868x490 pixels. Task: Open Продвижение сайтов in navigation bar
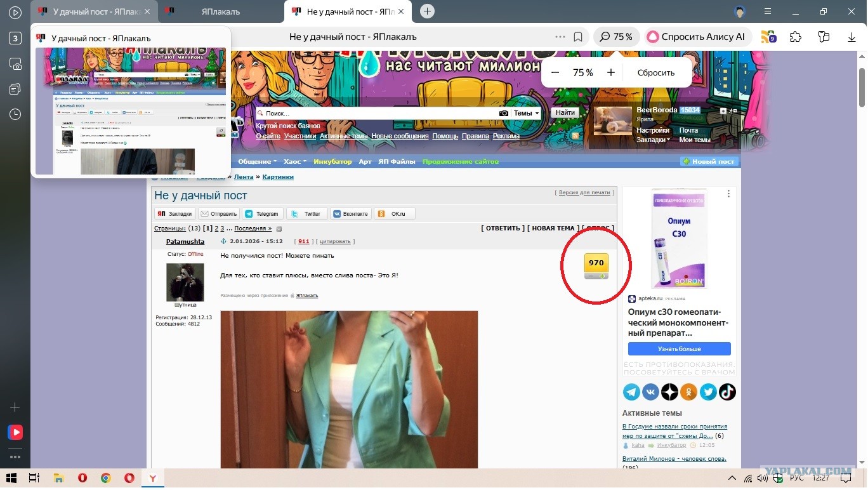click(461, 161)
